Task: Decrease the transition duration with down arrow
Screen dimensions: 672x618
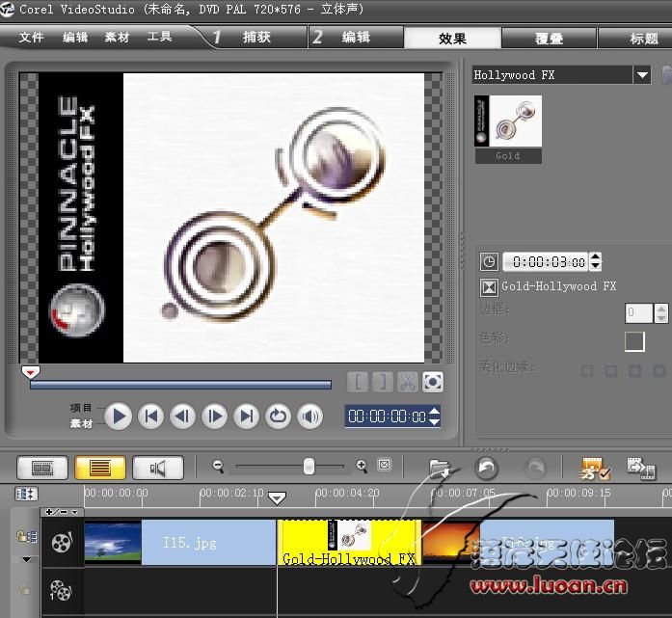Action: point(595,266)
